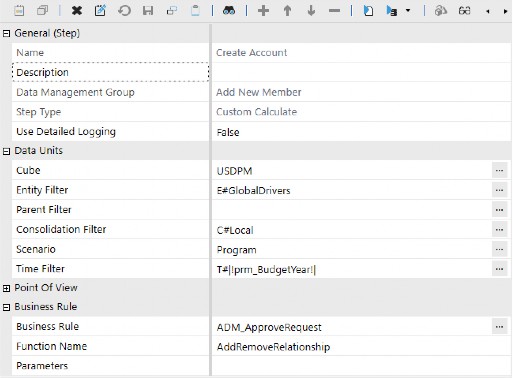513x378 pixels.
Task: Click the clipboard paste icon
Action: pyautogui.click(x=195, y=11)
